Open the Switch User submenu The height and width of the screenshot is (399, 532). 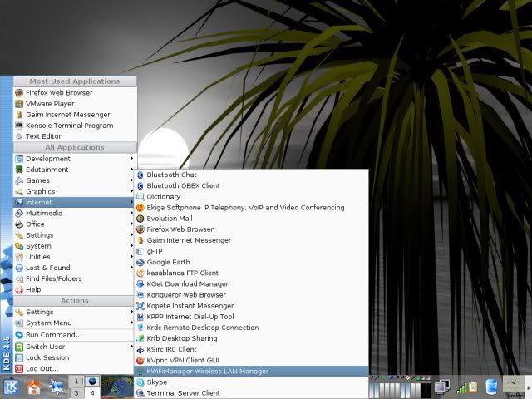(74, 347)
